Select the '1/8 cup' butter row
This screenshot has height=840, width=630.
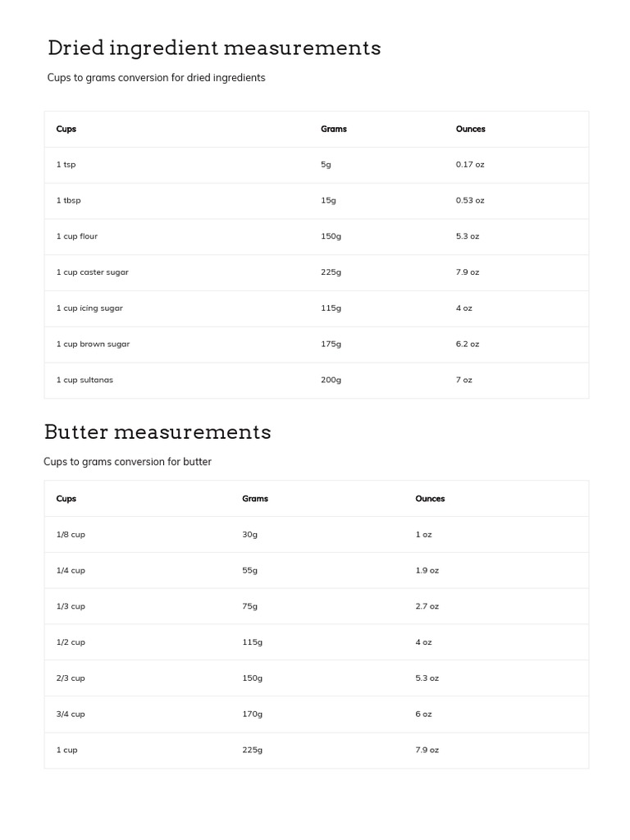click(x=317, y=535)
